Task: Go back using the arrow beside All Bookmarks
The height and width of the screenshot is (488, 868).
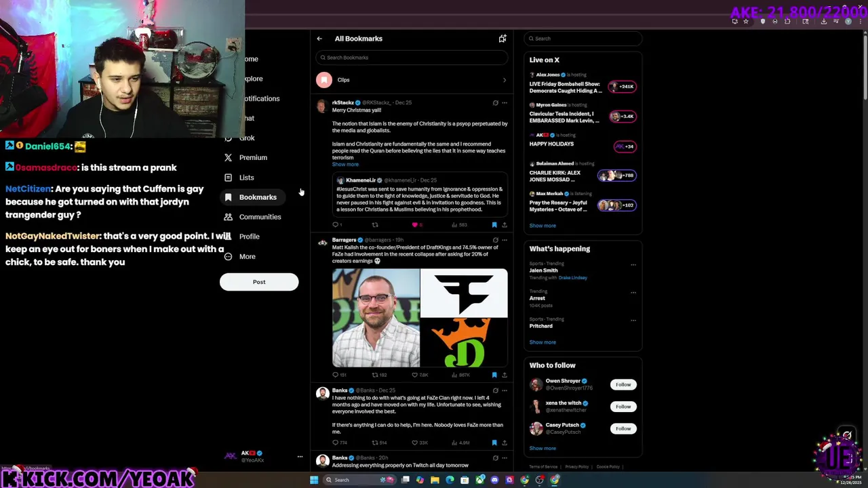Action: point(319,39)
